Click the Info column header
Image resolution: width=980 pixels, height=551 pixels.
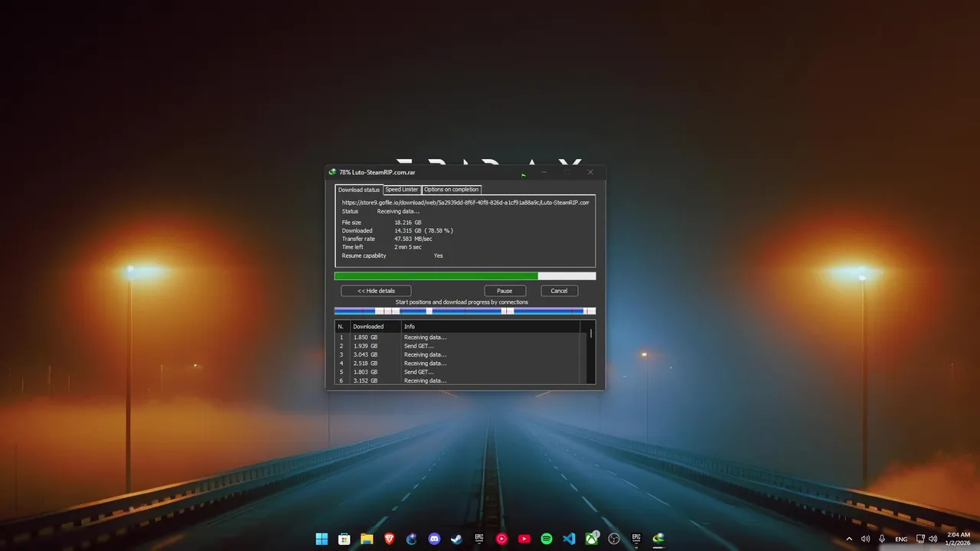(491, 327)
